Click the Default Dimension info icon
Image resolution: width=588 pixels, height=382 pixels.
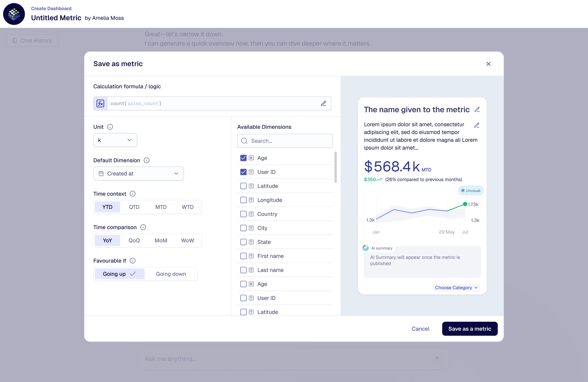click(x=146, y=160)
